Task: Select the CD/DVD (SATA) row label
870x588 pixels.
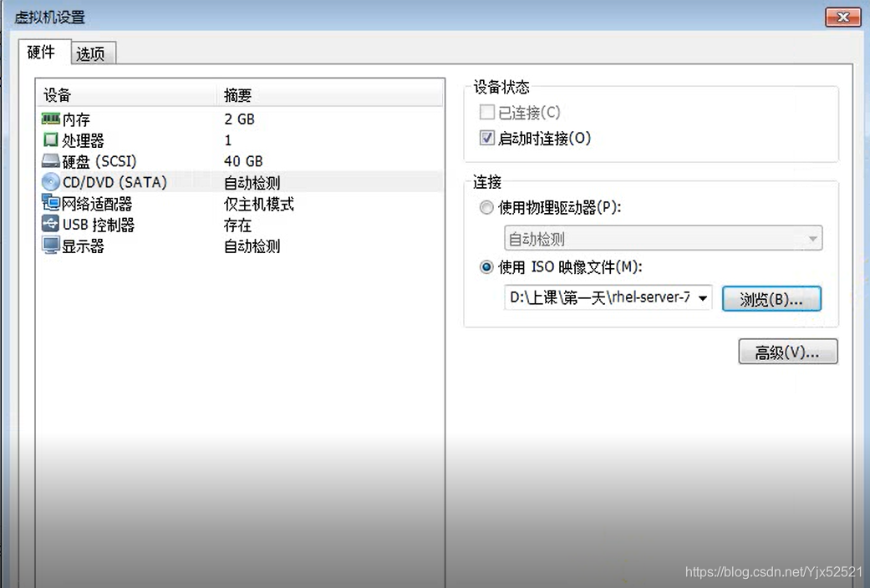Action: point(114,183)
